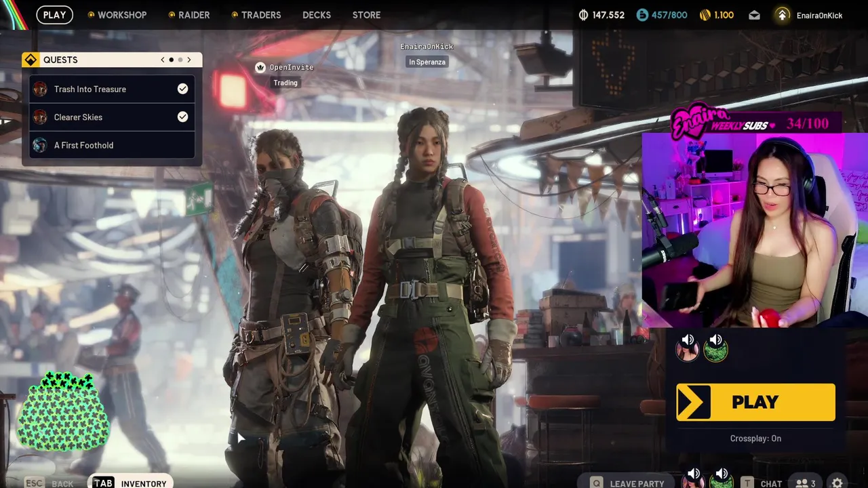The width and height of the screenshot is (868, 488).
Task: Click the yellow diamond Quests header icon
Action: point(31,60)
